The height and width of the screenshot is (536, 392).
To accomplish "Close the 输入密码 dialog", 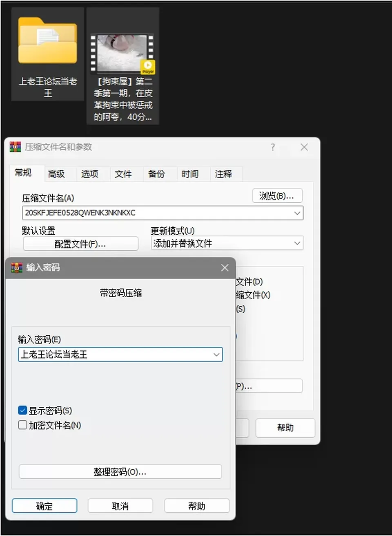I will (225, 268).
